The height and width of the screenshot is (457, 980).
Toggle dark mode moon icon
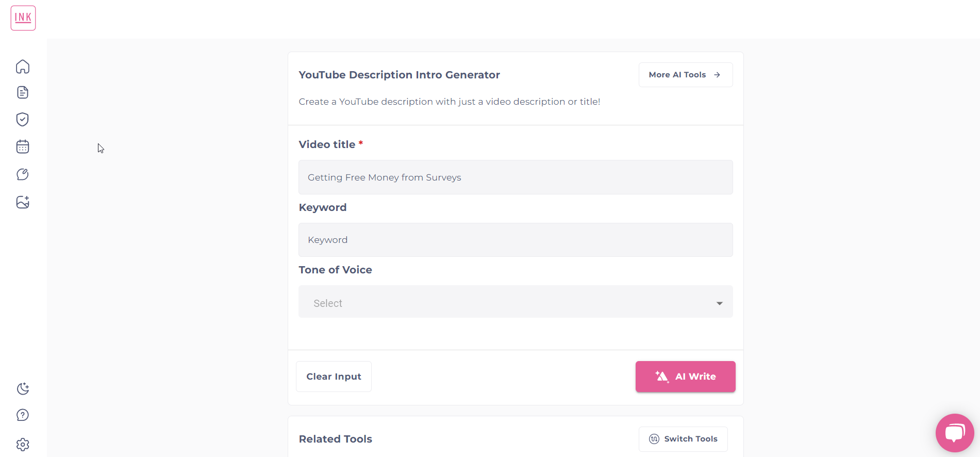click(x=23, y=389)
